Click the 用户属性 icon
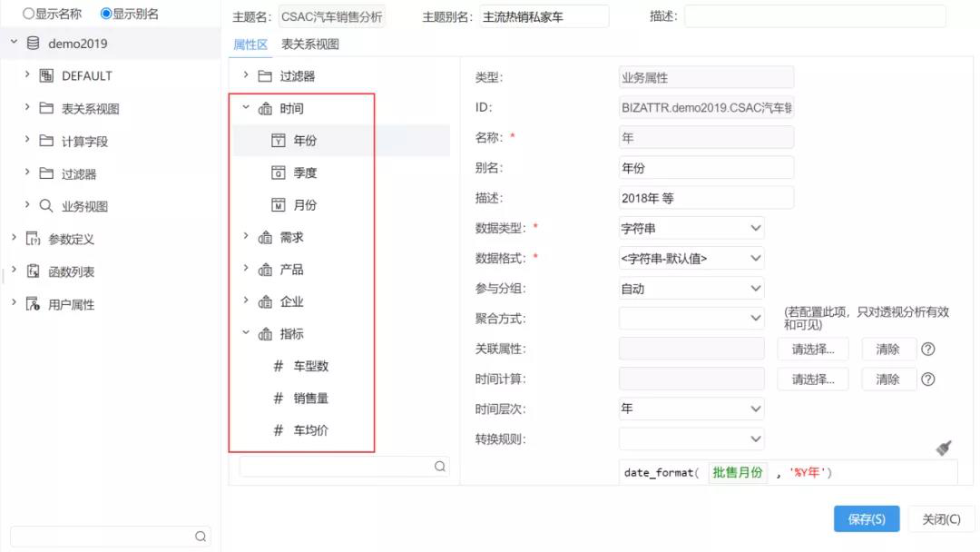980x552 pixels. (34, 304)
